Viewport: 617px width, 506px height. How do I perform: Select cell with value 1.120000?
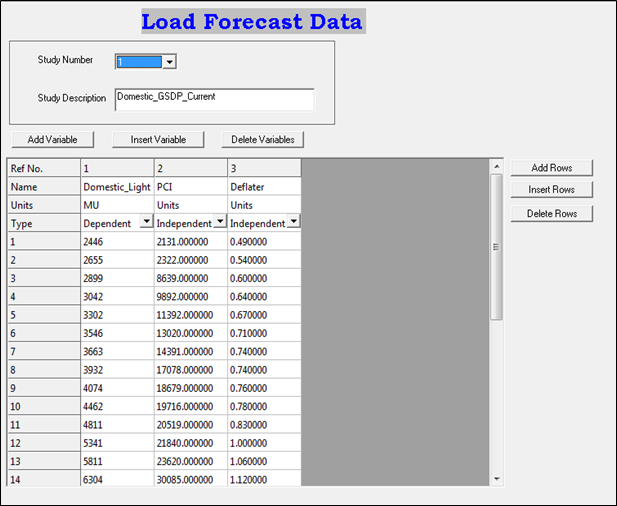pyautogui.click(x=264, y=478)
